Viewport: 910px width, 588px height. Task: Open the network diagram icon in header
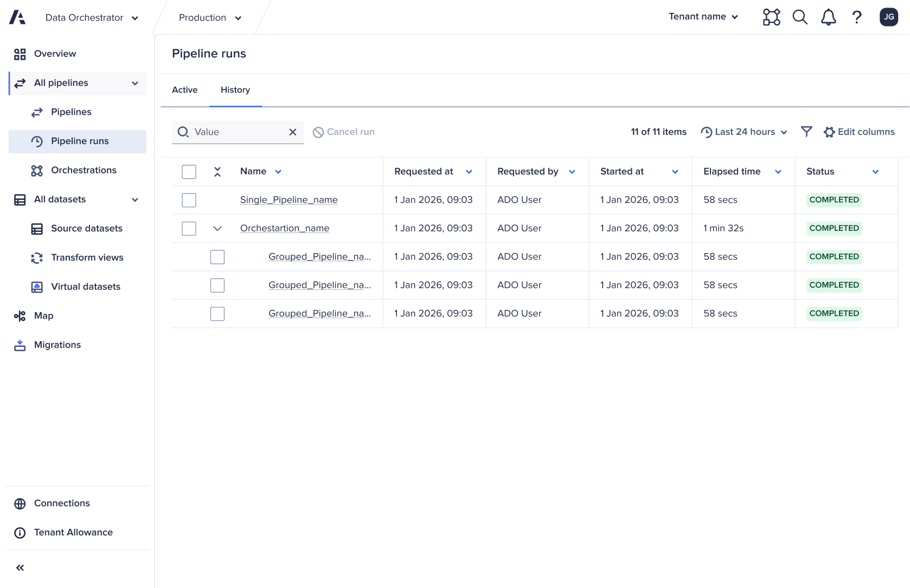(x=771, y=17)
